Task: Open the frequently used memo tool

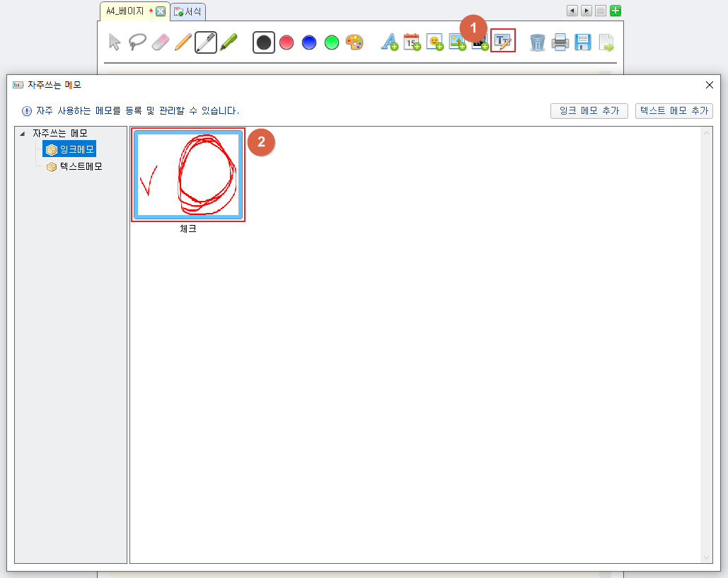Action: click(x=503, y=42)
